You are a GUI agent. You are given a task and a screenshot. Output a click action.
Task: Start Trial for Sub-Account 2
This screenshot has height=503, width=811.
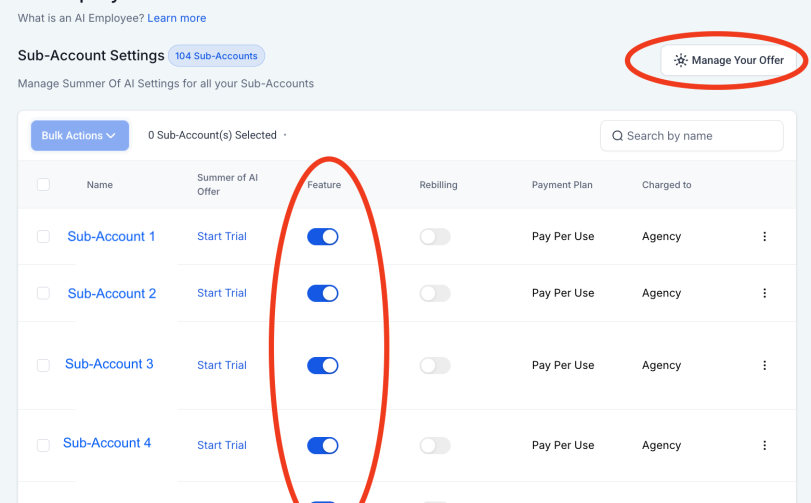coord(222,293)
